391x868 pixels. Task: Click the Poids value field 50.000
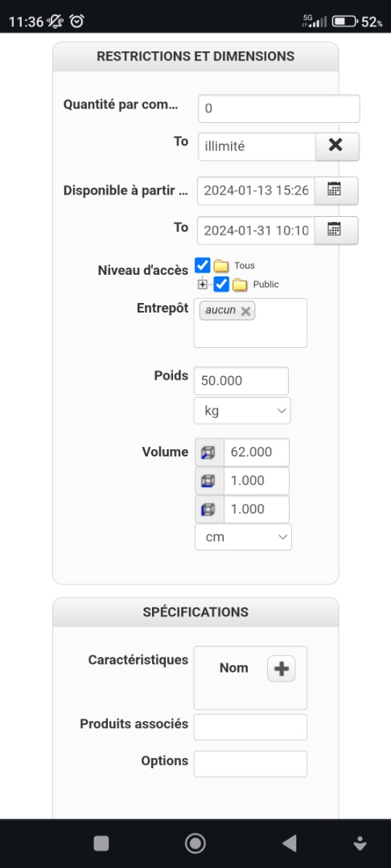[241, 381]
